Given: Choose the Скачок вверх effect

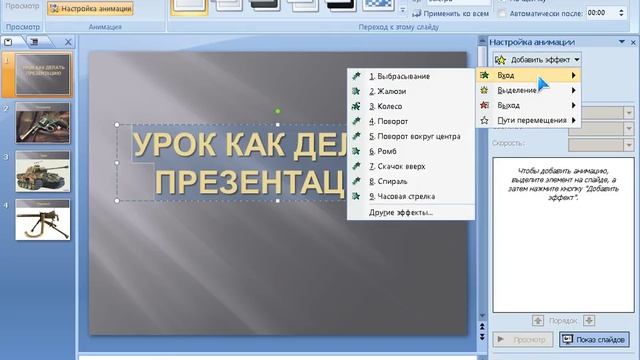Looking at the screenshot, I should [x=411, y=167].
